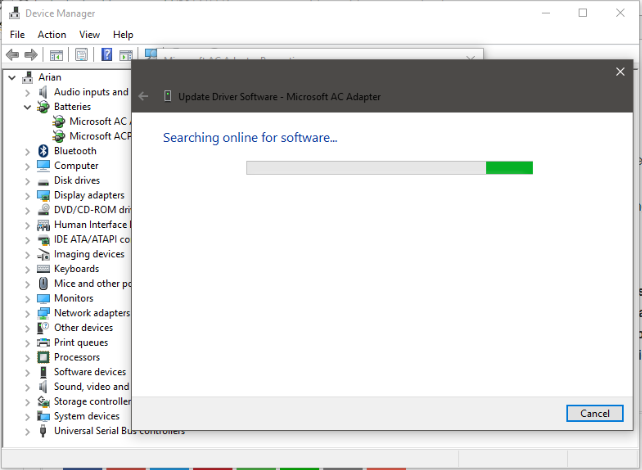Click the Properties toolbar icon
642x470 pixels.
coord(81,54)
